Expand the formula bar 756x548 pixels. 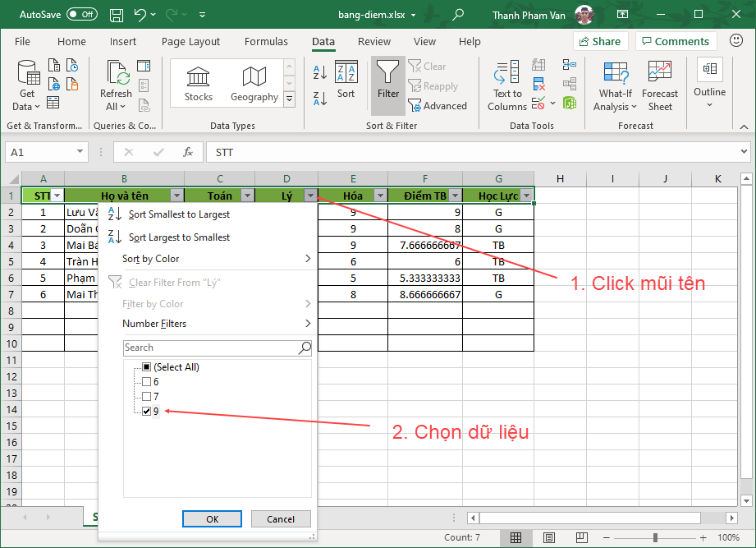pyautogui.click(x=744, y=152)
